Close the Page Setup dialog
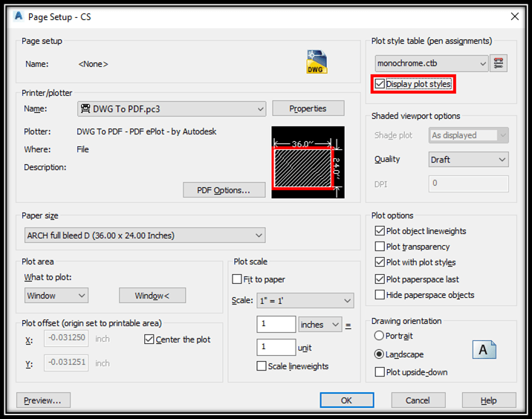 point(514,16)
